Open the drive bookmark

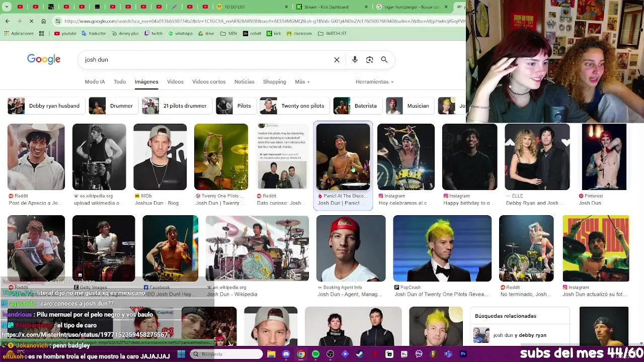(x=206, y=34)
